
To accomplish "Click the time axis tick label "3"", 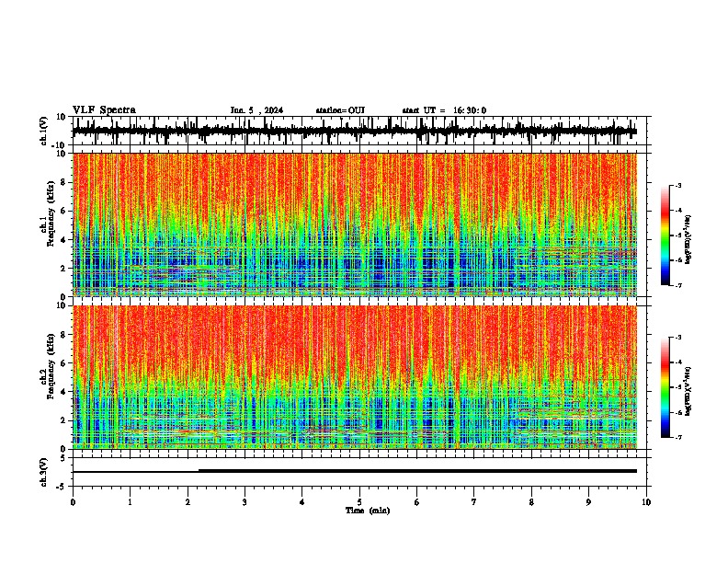I will coord(245,502).
